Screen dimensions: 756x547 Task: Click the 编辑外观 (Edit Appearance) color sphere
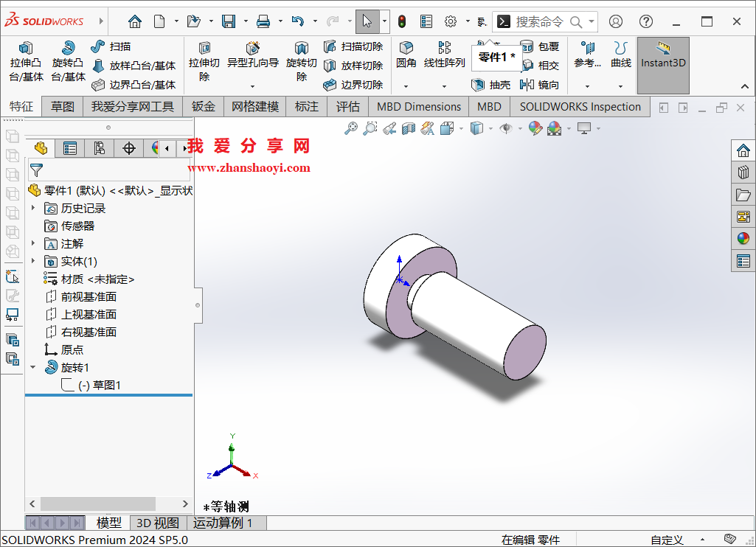click(535, 128)
